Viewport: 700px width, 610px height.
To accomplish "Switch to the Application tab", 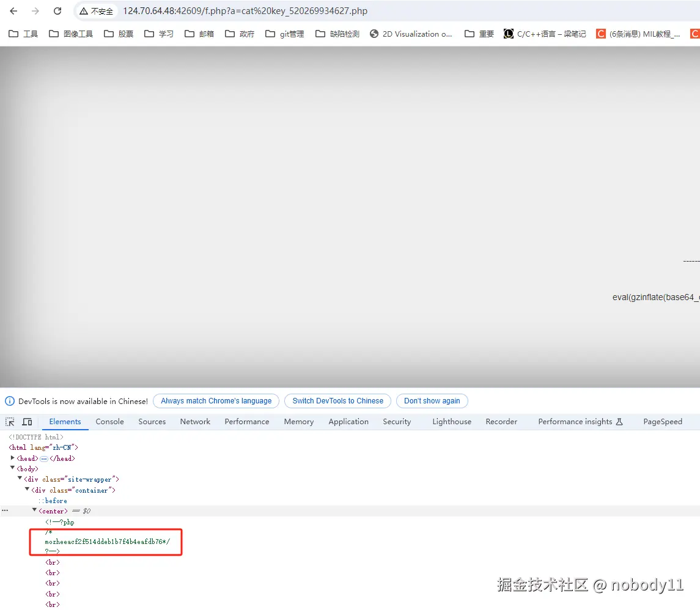I will tap(348, 422).
